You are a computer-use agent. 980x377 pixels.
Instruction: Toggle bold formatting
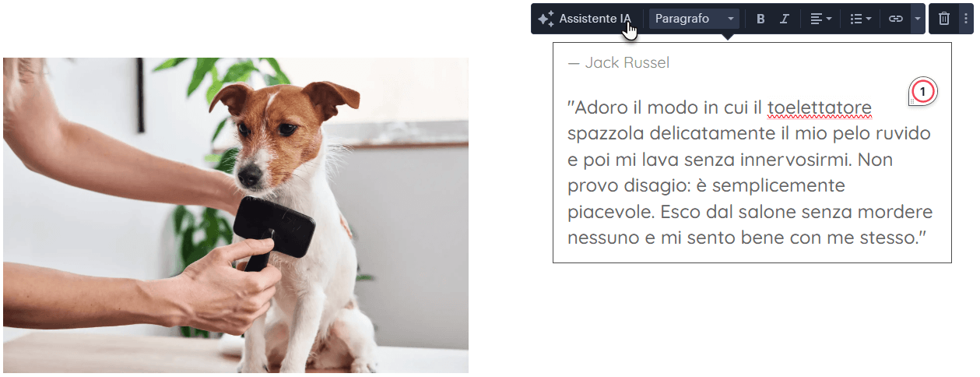click(x=761, y=19)
